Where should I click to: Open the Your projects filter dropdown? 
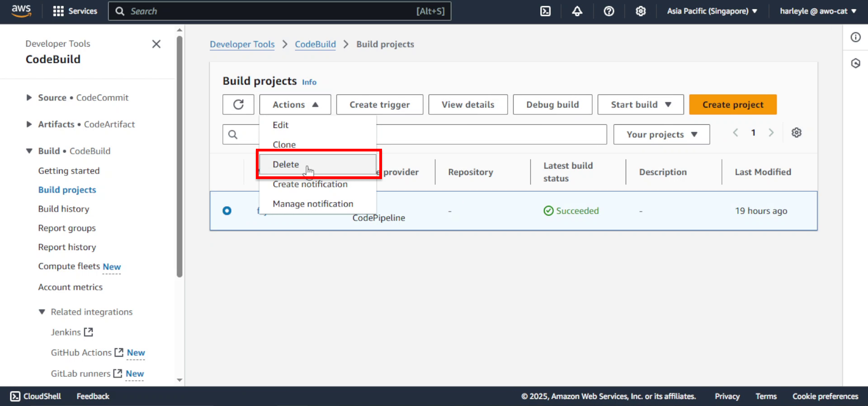(x=662, y=134)
